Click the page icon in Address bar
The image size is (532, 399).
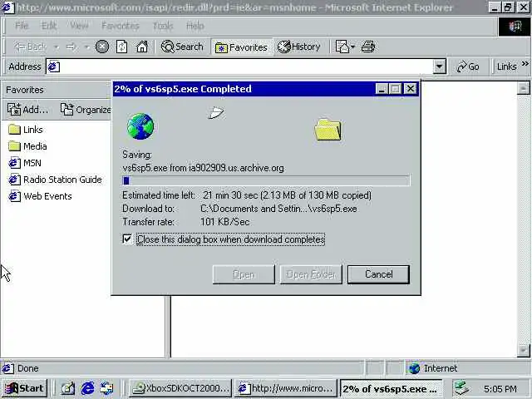click(x=53, y=66)
